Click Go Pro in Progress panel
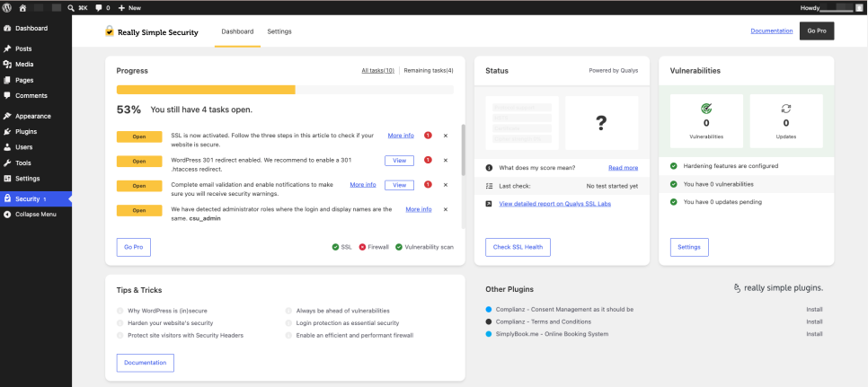The height and width of the screenshot is (387, 868). (x=133, y=247)
